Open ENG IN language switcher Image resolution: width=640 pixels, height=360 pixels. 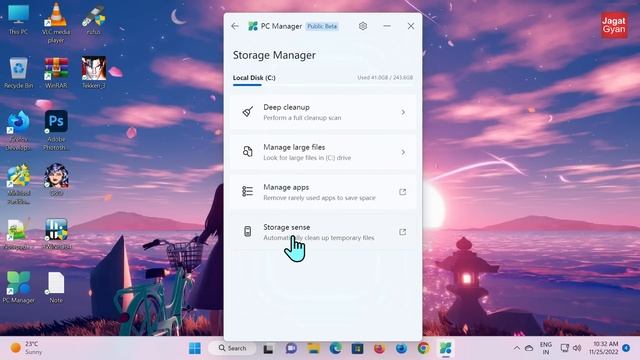click(546, 348)
